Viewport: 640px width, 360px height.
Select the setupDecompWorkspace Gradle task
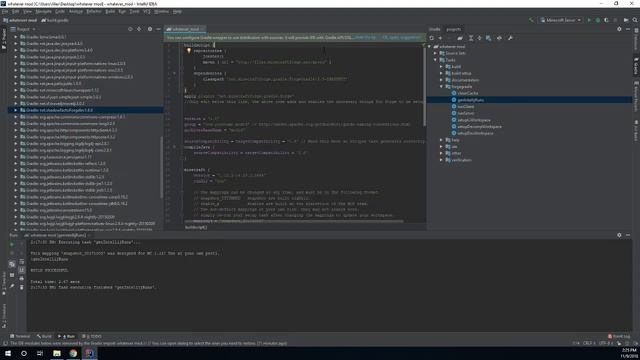480,127
